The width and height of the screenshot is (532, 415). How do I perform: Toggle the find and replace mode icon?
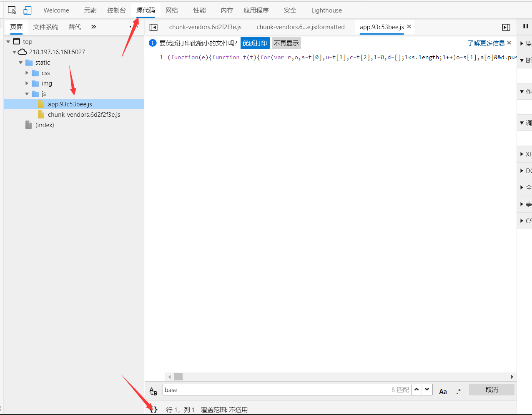coord(153,391)
